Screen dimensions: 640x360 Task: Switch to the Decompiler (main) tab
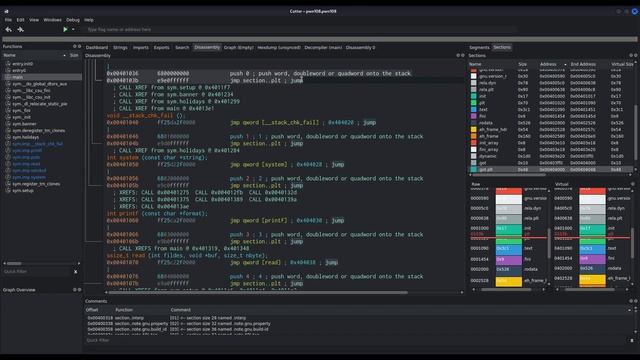click(x=323, y=47)
